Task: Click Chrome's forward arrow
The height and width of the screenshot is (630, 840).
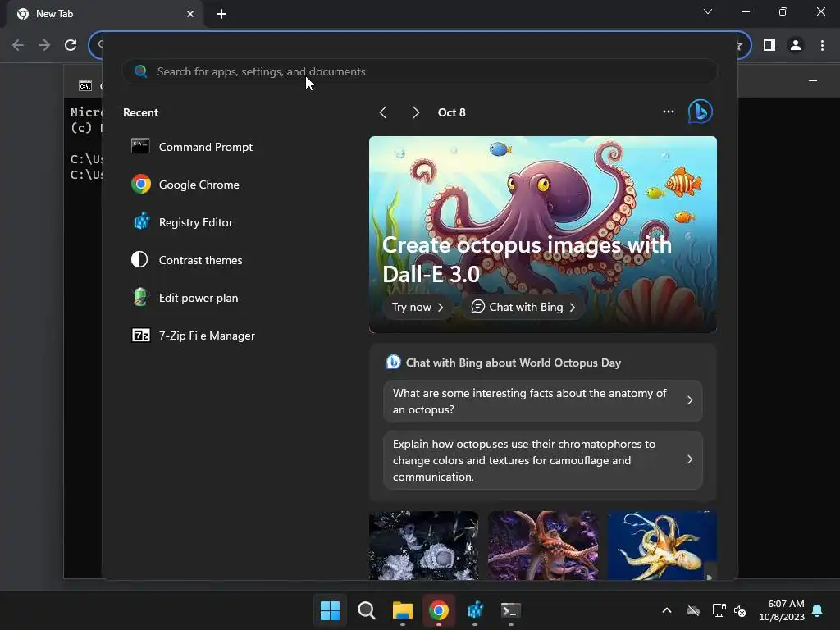Action: pos(44,45)
